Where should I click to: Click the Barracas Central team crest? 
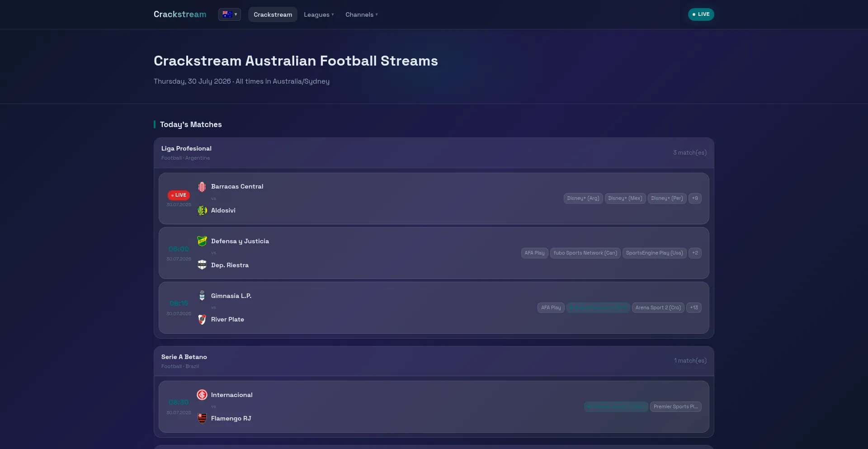coord(202,187)
